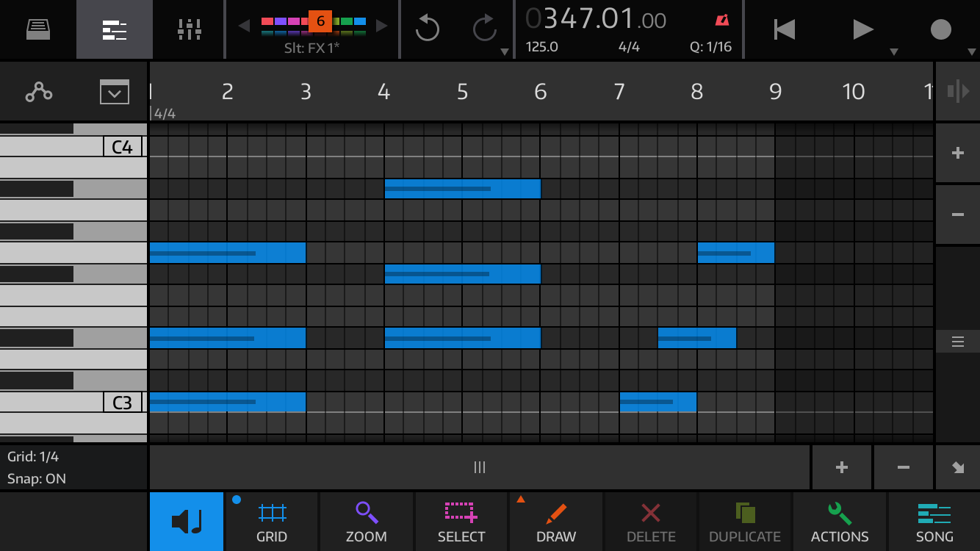980x551 pixels.
Task: Rewind to the start
Action: (x=784, y=29)
